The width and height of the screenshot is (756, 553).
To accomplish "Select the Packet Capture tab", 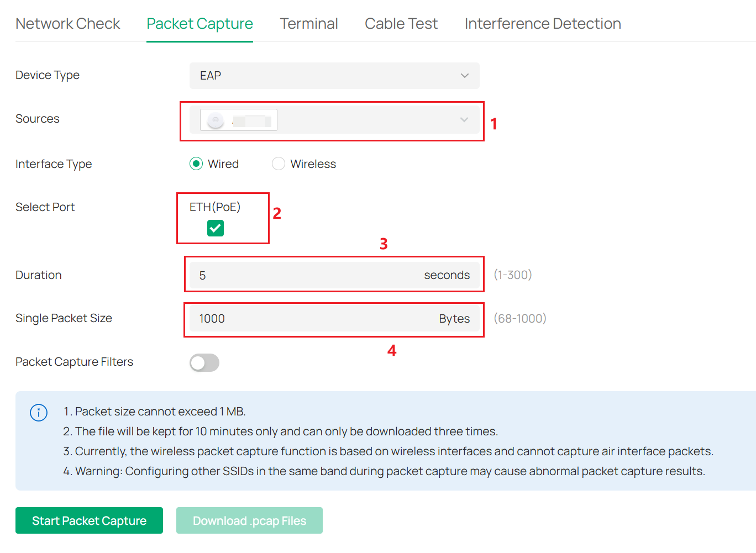I will (x=200, y=23).
